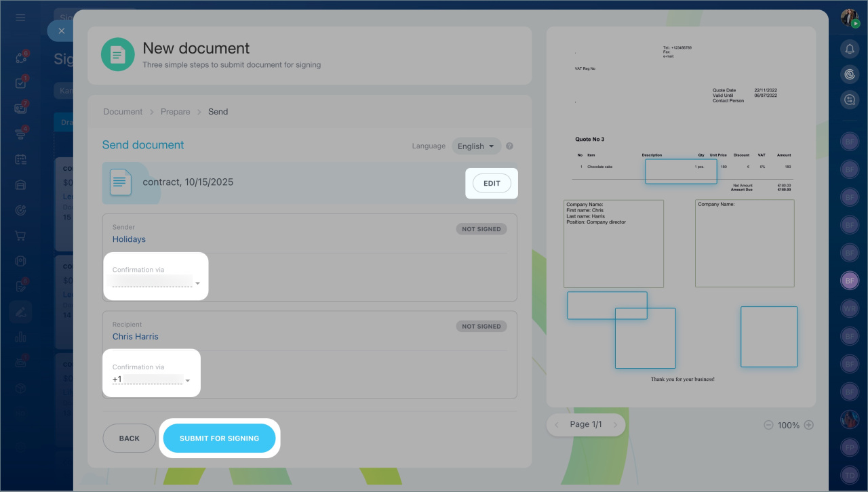Click the tasks checkmark icon in sidebar
868x492 pixels.
click(20, 83)
